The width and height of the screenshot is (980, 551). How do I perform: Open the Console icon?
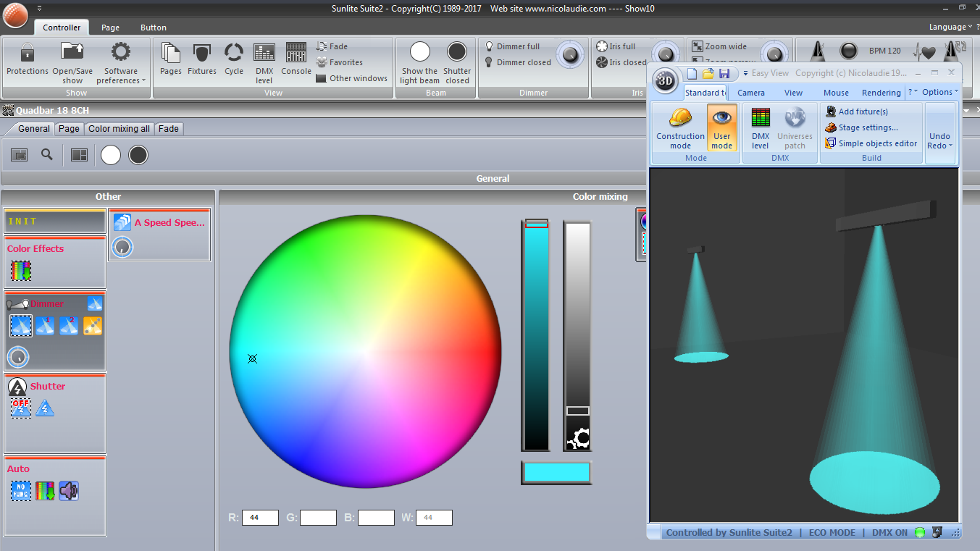pyautogui.click(x=296, y=54)
